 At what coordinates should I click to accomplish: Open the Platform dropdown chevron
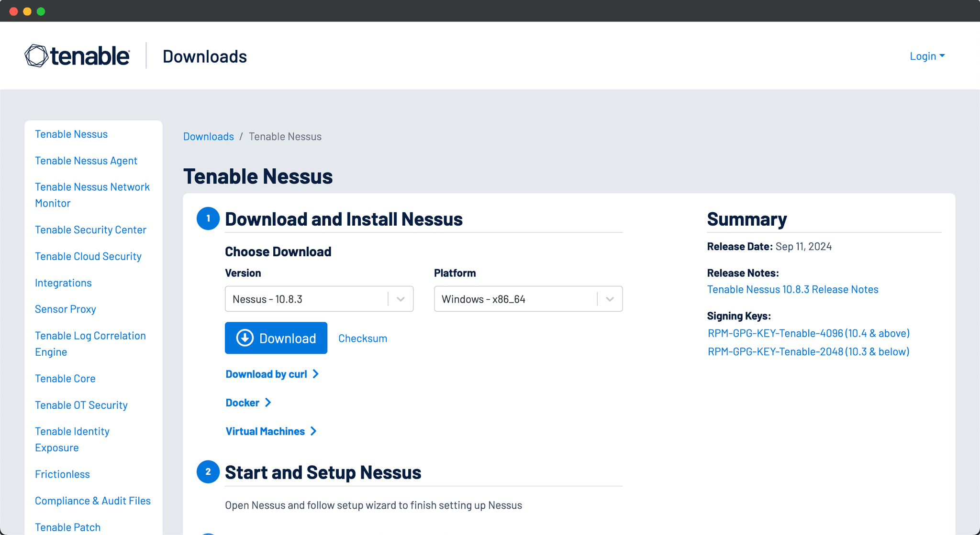[610, 299]
